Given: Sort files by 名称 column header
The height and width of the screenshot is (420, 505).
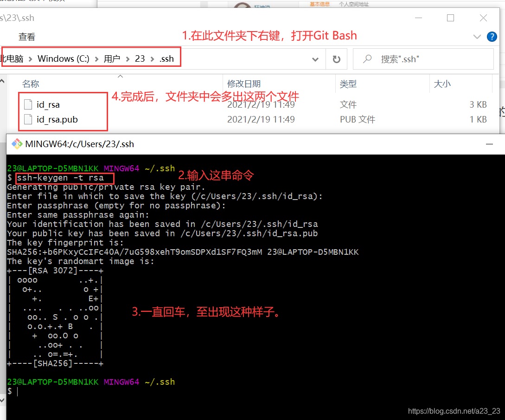Looking at the screenshot, I should tap(31, 84).
